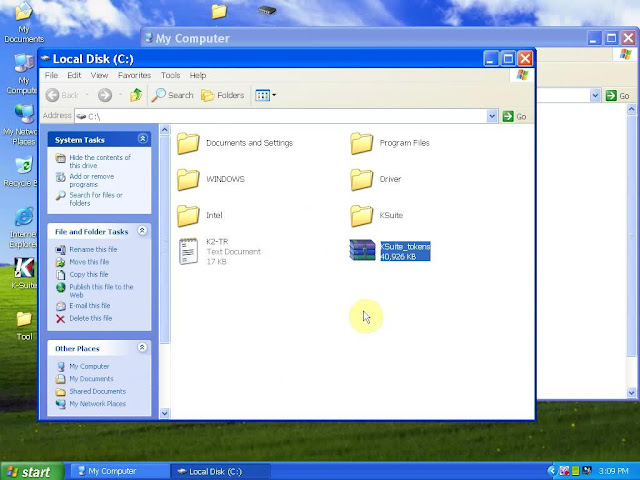This screenshot has width=640, height=480.
Task: Click Publish this file to the Web
Action: (101, 291)
